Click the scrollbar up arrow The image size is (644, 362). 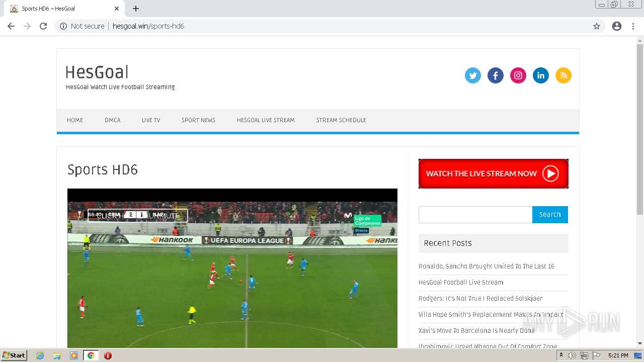coord(640,40)
